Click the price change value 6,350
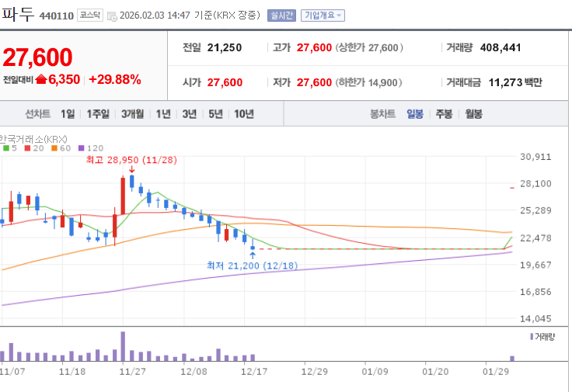This screenshot has width=572, height=392. pos(65,79)
